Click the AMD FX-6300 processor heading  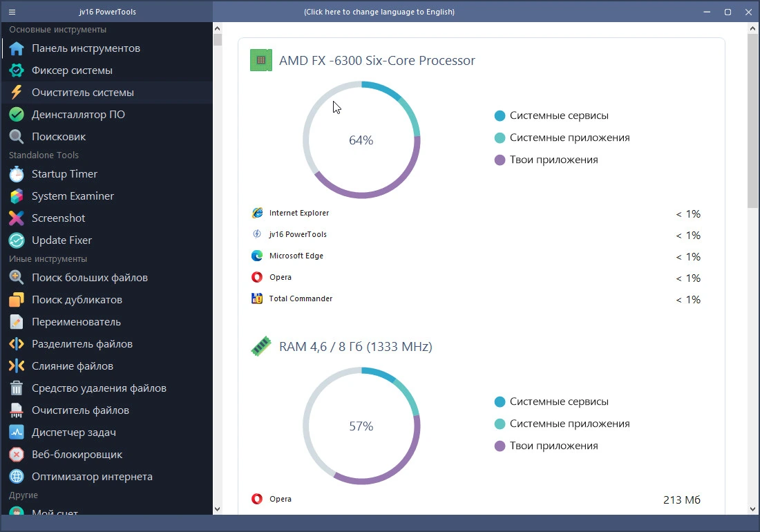[x=377, y=61]
